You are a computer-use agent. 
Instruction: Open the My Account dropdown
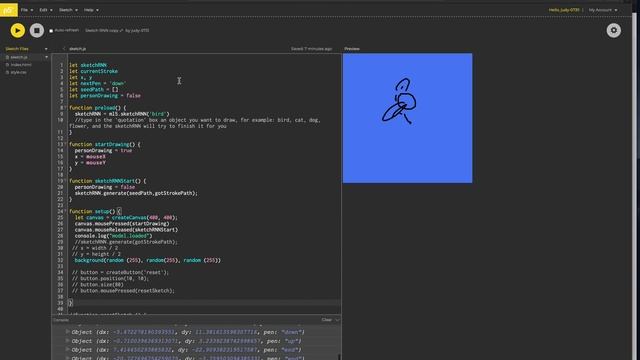[603, 10]
